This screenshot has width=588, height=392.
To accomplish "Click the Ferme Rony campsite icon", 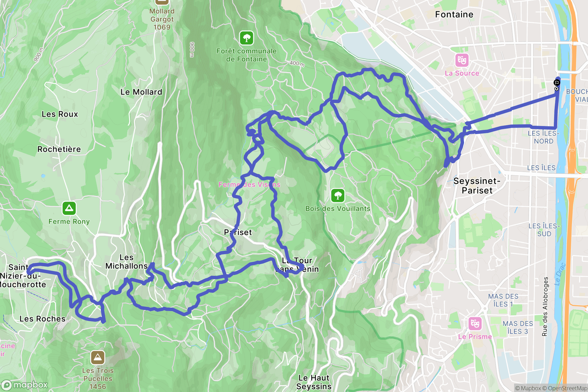I will coord(69,208).
